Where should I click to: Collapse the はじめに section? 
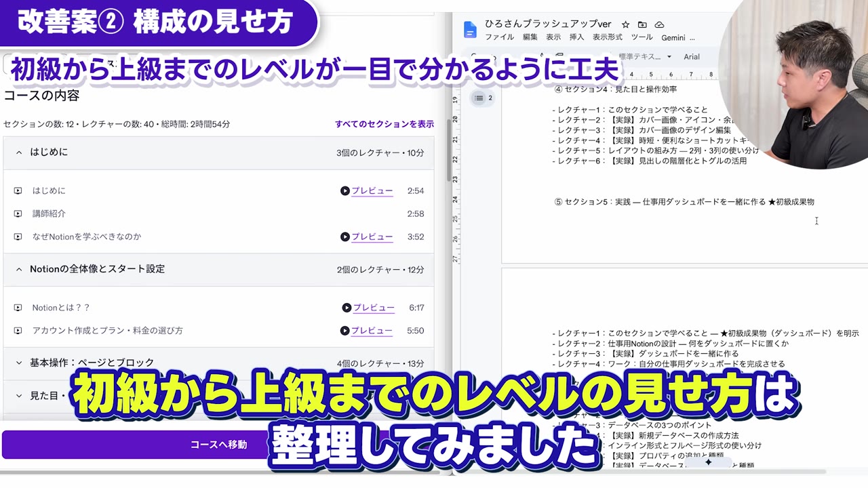(19, 152)
